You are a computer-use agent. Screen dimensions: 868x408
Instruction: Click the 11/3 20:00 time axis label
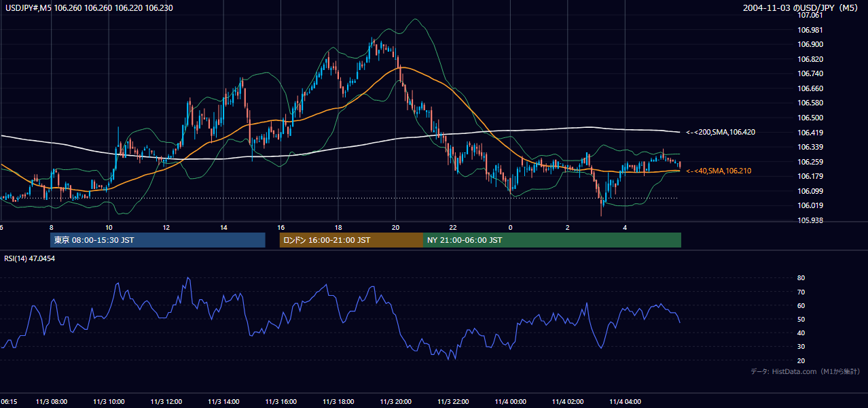(396, 402)
